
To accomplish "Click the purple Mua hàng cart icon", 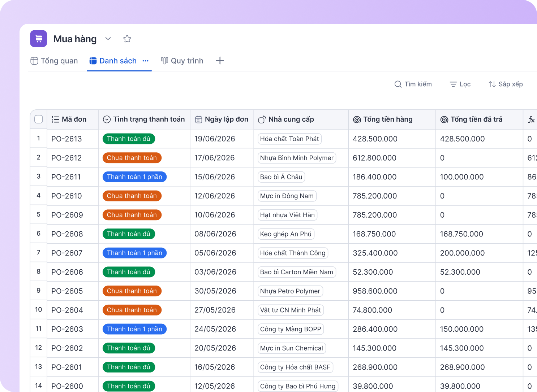I will (39, 39).
